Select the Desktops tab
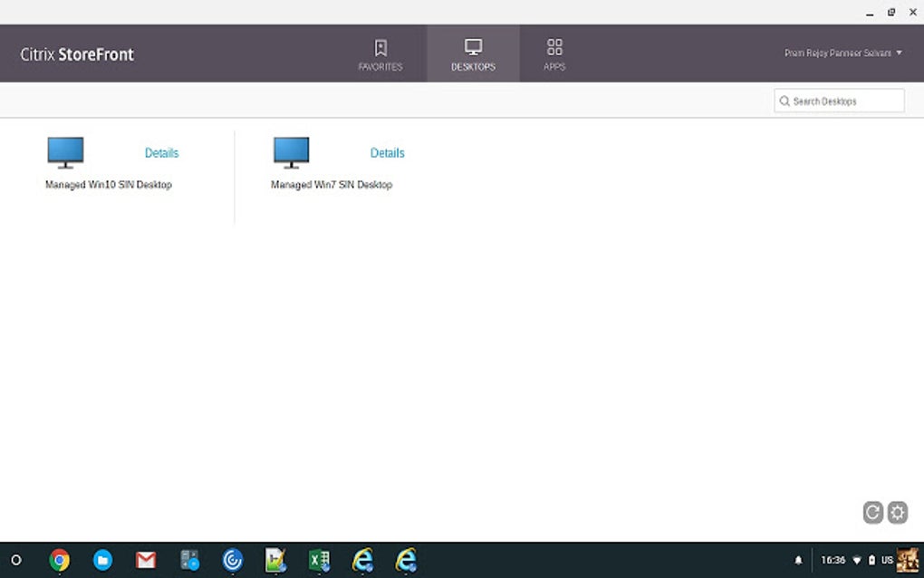The width and height of the screenshot is (924, 578). [x=473, y=54]
